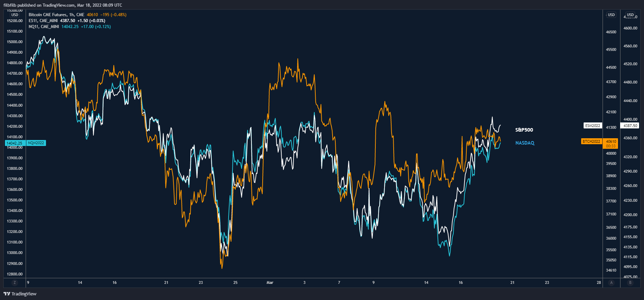644x300 pixels.
Task: Open the USD currency selector on left axis
Action: [15, 15]
